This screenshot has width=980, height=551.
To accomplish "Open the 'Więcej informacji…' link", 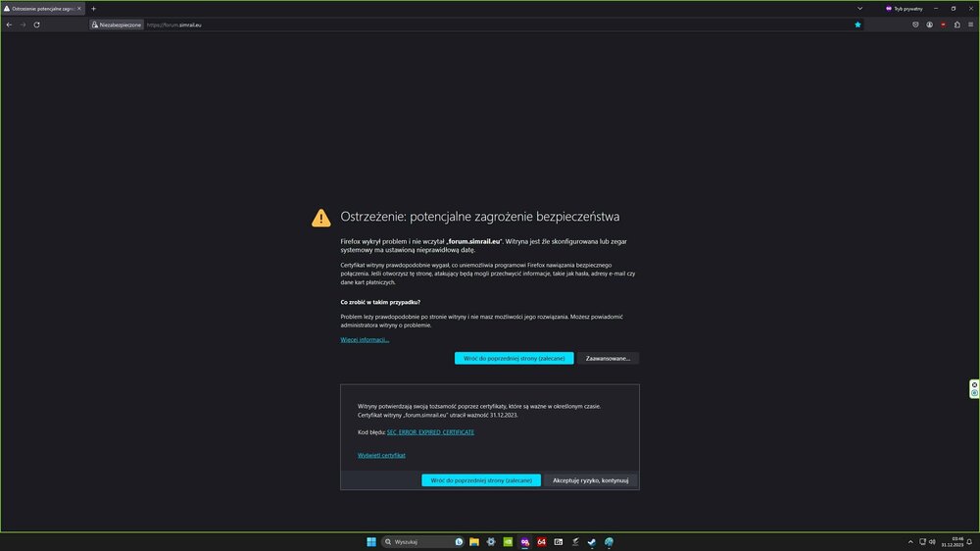I will click(365, 339).
